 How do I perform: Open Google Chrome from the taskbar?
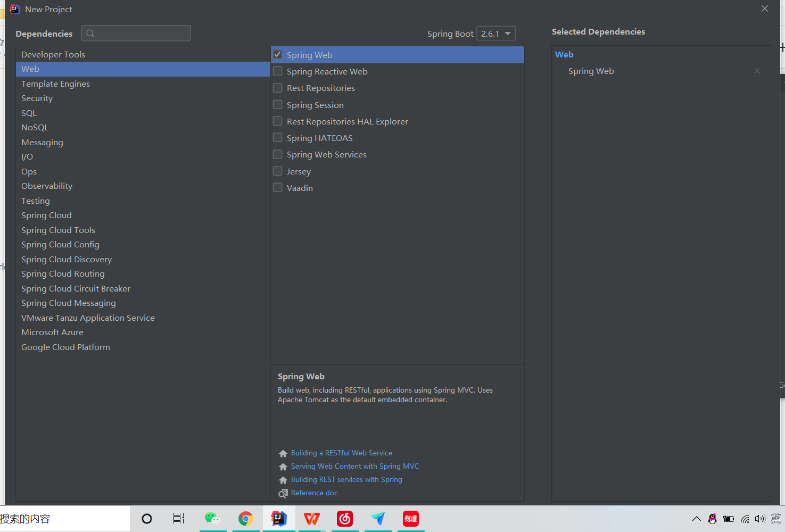coord(245,519)
